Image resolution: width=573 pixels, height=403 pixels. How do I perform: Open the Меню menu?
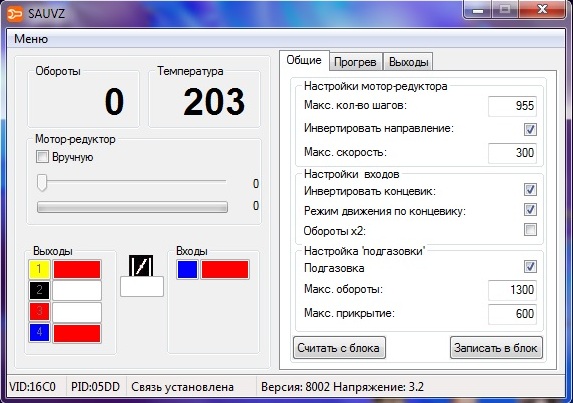(x=31, y=39)
